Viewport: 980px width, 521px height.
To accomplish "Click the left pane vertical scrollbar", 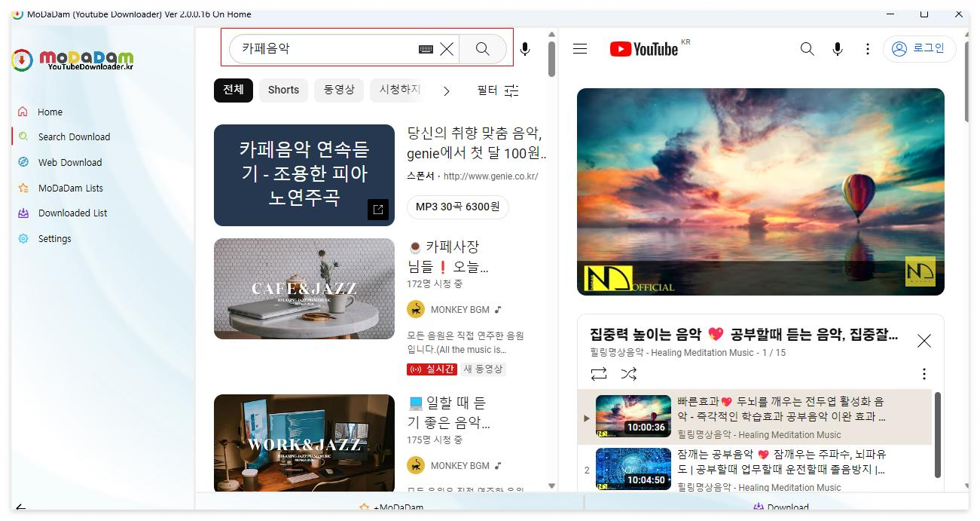I will (551, 59).
